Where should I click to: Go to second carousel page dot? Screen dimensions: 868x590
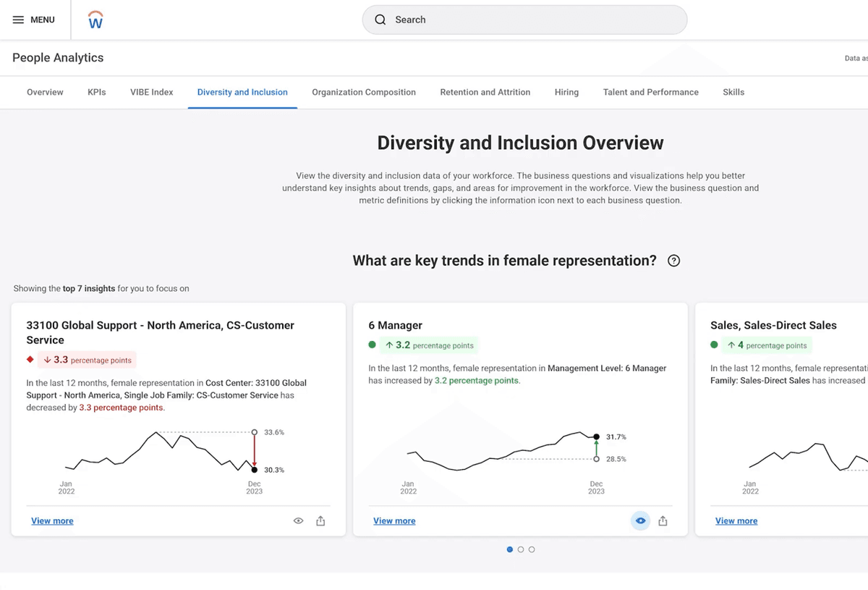pyautogui.click(x=521, y=549)
